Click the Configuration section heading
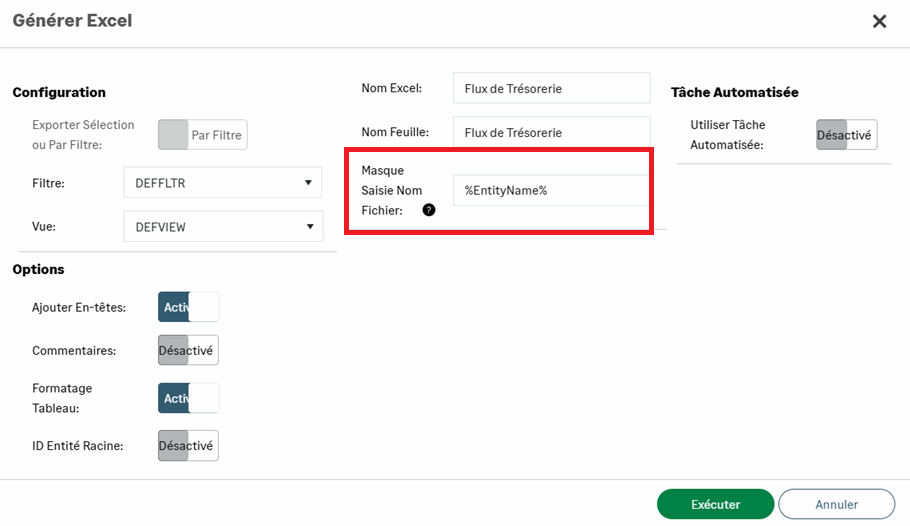Viewport: 910px width, 526px height. click(x=59, y=92)
